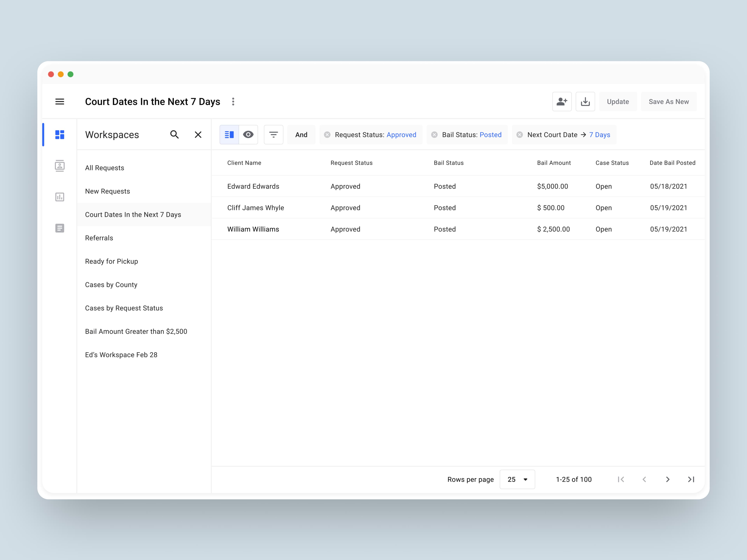Open the filter options button
747x560 pixels.
273,135
